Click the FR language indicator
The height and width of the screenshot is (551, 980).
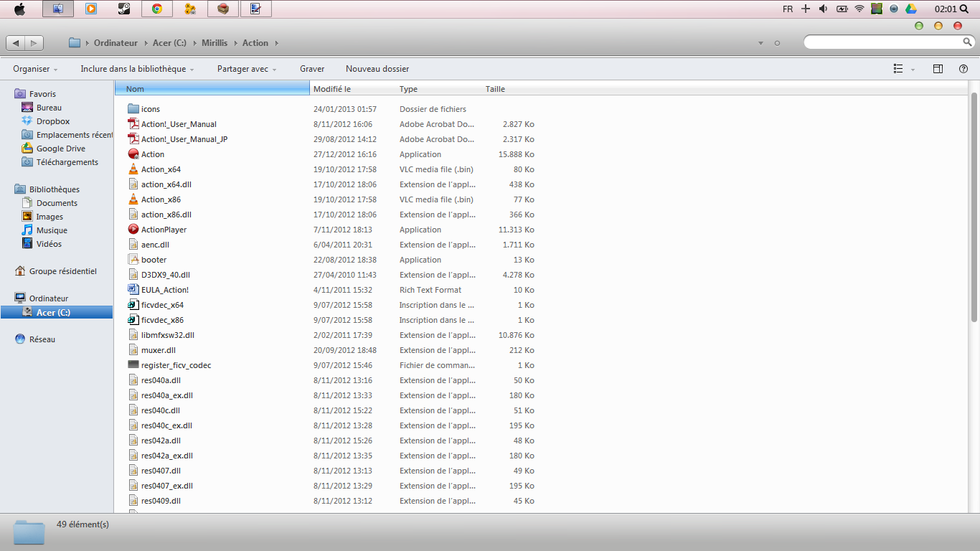(788, 9)
